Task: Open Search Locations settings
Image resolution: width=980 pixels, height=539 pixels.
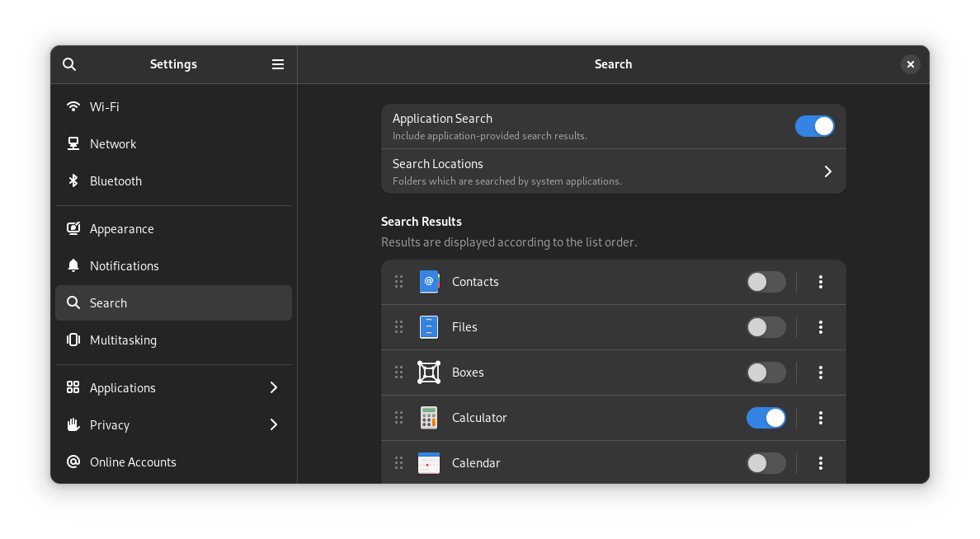Action: tap(613, 171)
